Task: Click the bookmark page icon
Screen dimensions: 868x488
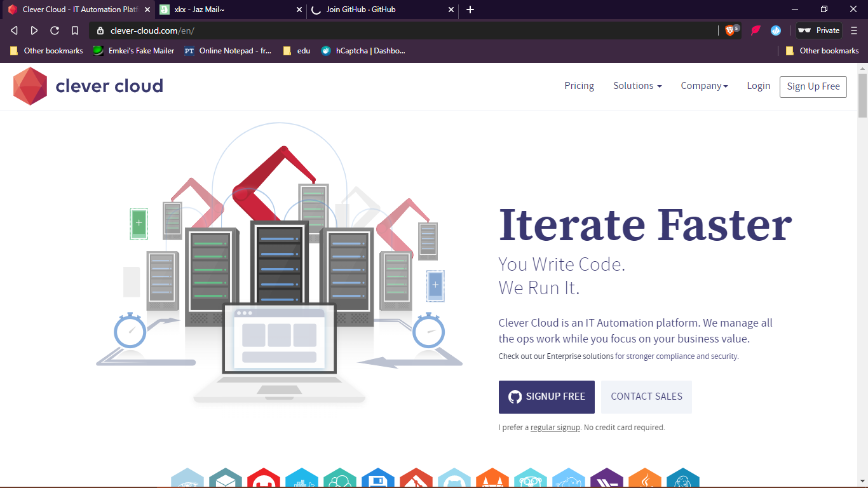Action: pyautogui.click(x=75, y=30)
